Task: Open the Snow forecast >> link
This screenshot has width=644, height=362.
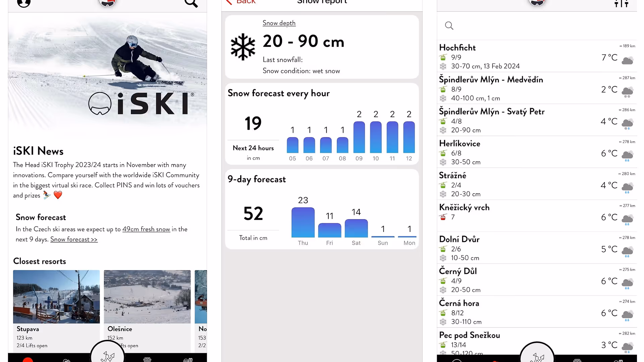Action: tap(74, 239)
